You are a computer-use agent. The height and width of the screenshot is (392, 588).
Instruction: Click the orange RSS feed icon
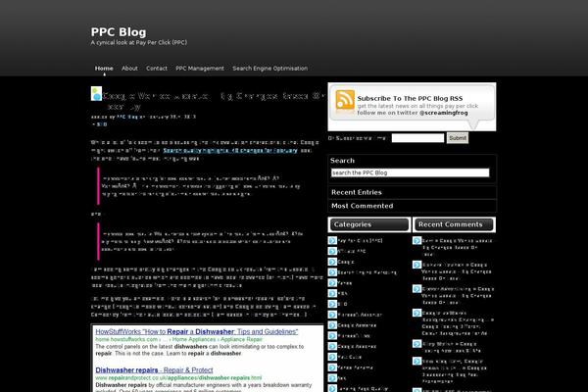pyautogui.click(x=345, y=100)
